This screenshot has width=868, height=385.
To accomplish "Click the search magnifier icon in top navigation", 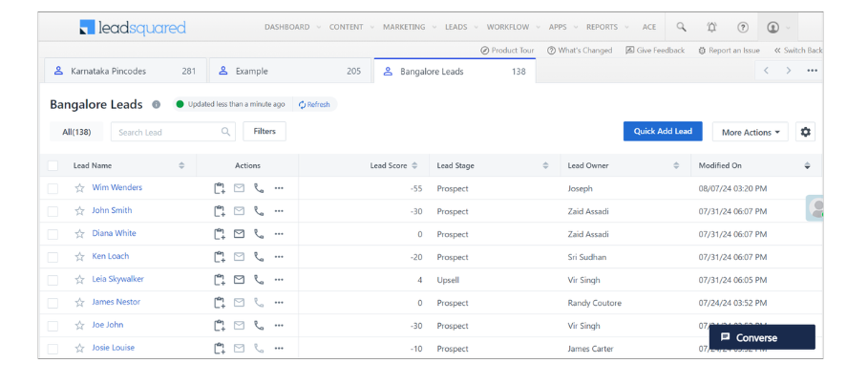I will tap(681, 28).
